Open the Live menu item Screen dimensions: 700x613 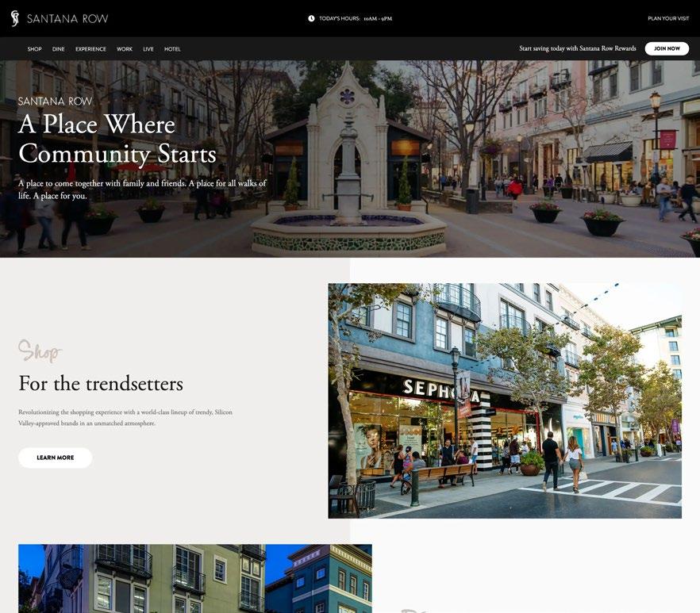[148, 49]
